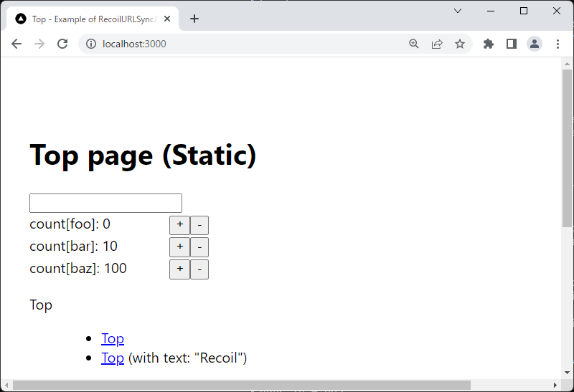Close the 'Top - Example of RecoilURLSync' tab
Image resolution: width=574 pixels, height=392 pixels.
[167, 19]
